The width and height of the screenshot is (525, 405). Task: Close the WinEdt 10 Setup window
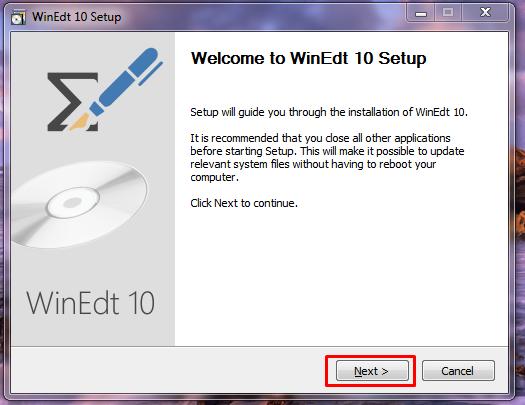point(485,12)
